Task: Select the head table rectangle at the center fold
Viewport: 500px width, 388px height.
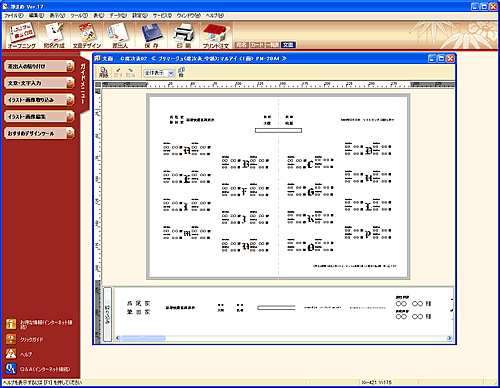Action: coord(278,130)
